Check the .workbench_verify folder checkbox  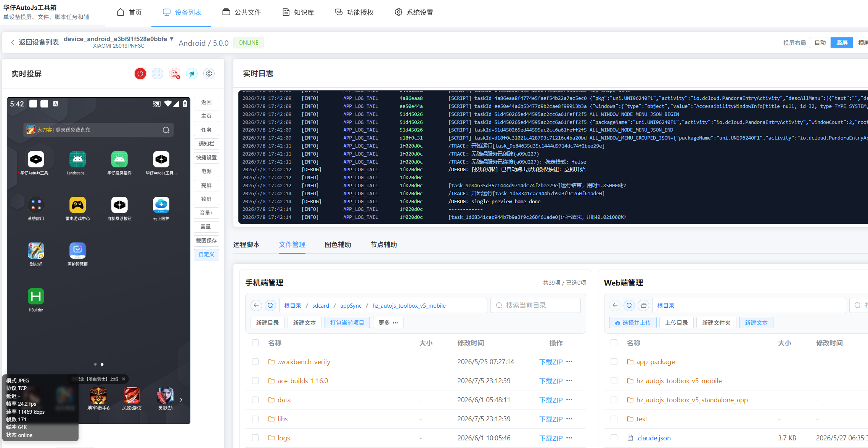256,361
